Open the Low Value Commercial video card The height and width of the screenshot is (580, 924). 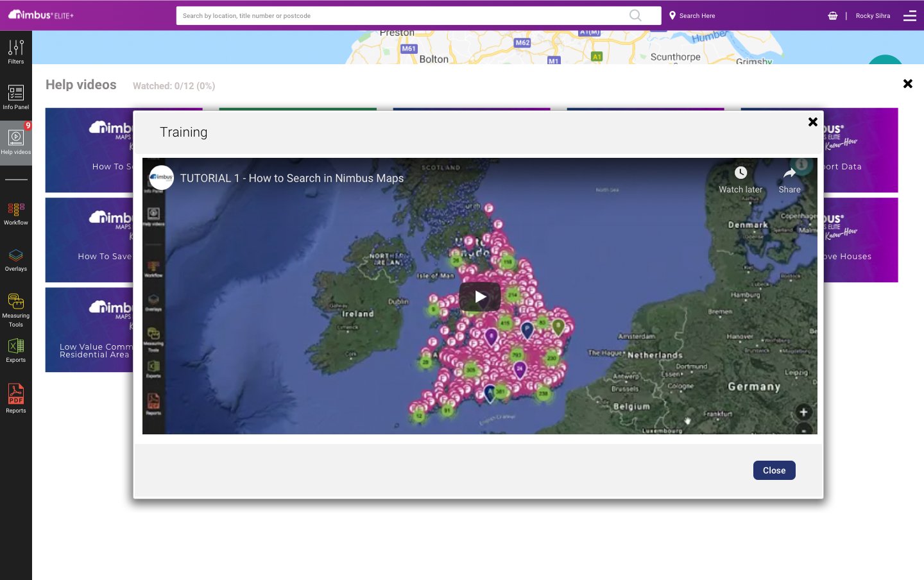(89, 330)
